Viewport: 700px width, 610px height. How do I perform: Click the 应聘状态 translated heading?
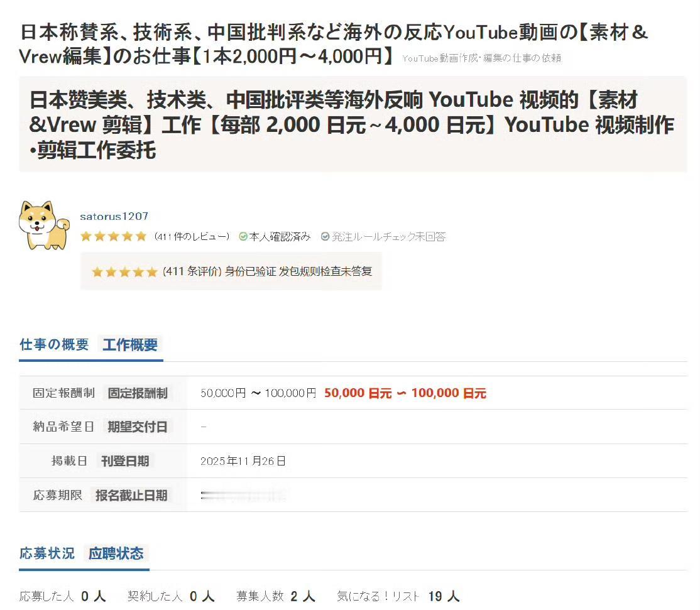[116, 554]
